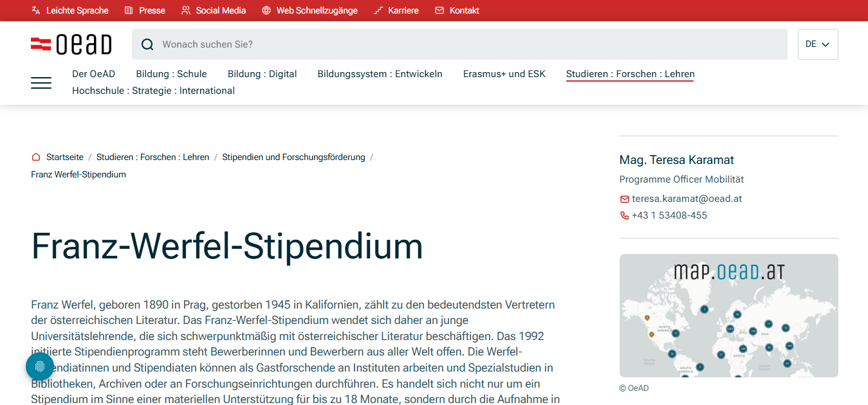This screenshot has width=868, height=405.
Task: Go to Startseite breadcrumb
Action: [65, 157]
